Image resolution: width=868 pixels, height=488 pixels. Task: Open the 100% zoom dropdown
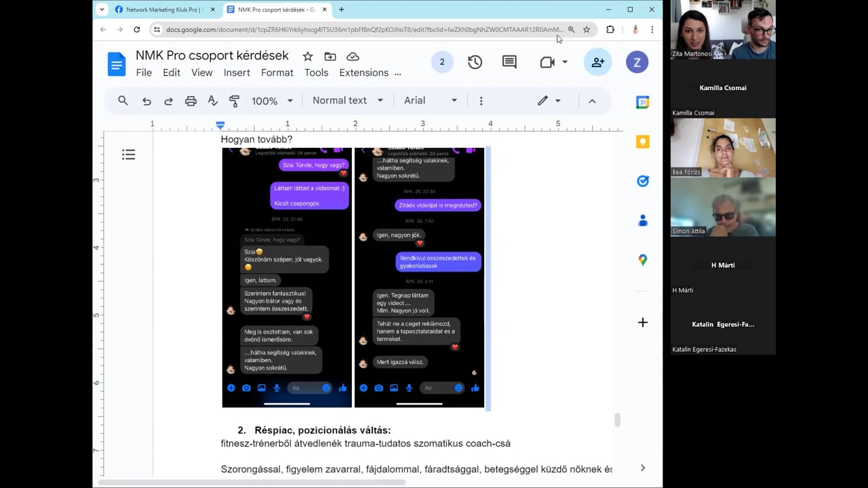click(273, 101)
